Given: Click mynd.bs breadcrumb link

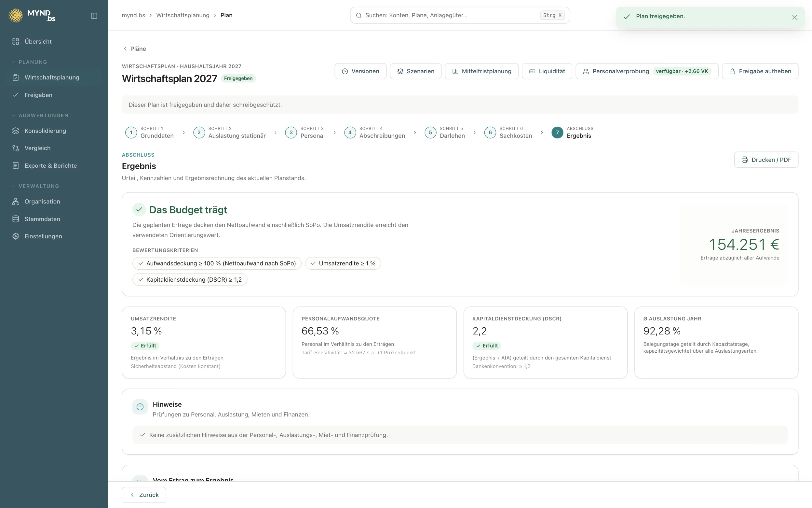Looking at the screenshot, I should pos(133,15).
